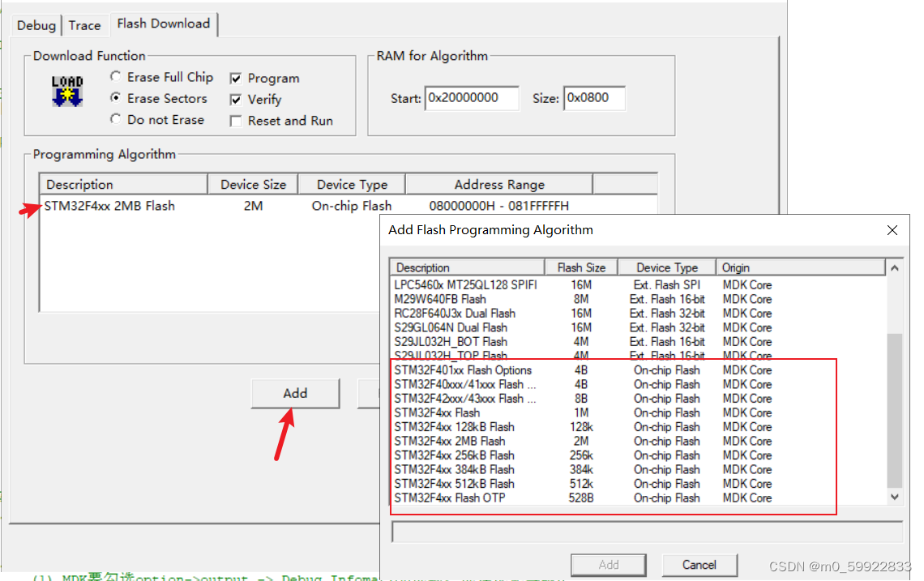Click the Add button below the algorithm list
Viewport: 924px width, 581px height.
[x=295, y=393]
